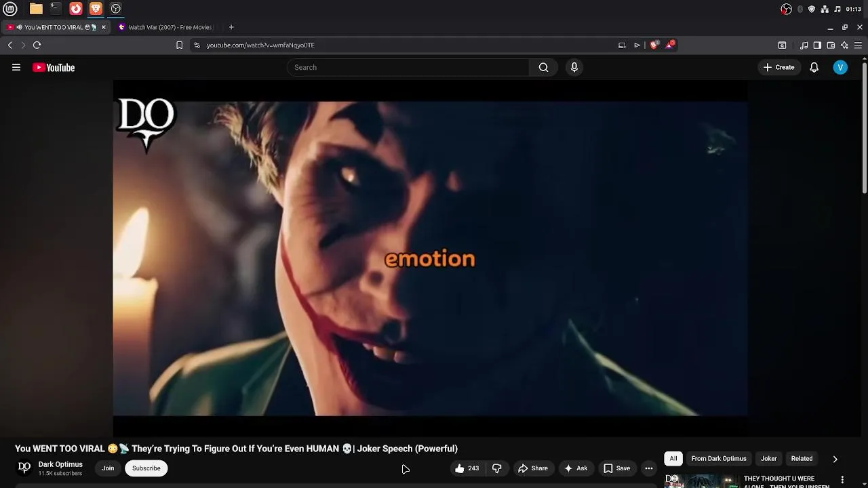Switch to the 'Watch War (2007)' tab
This screenshot has height=488, width=868.
(x=166, y=27)
